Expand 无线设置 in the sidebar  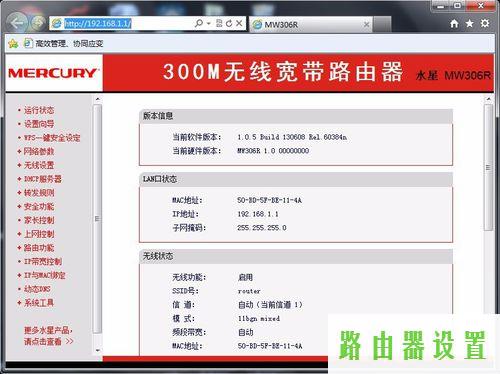point(39,165)
